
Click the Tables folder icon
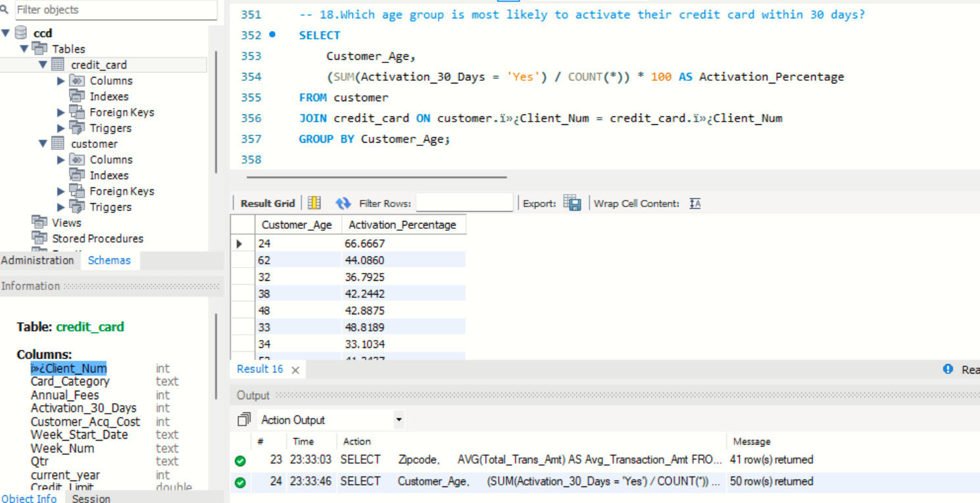[39, 49]
